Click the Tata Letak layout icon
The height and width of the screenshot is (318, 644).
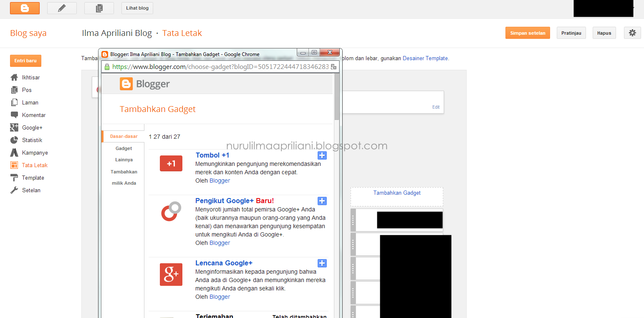pos(14,165)
